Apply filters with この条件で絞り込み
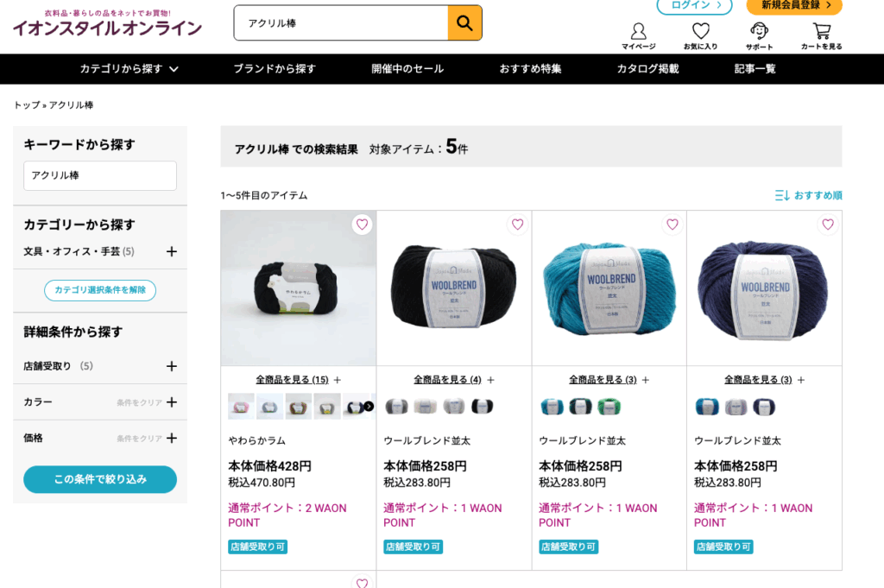Viewport: 884px width, 588px height. (x=100, y=479)
